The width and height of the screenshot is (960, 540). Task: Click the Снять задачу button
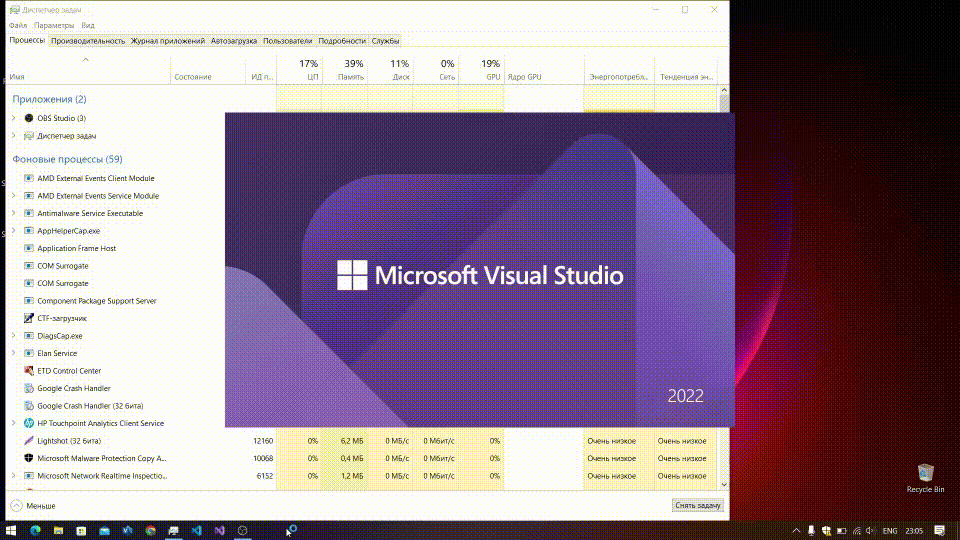pos(697,506)
